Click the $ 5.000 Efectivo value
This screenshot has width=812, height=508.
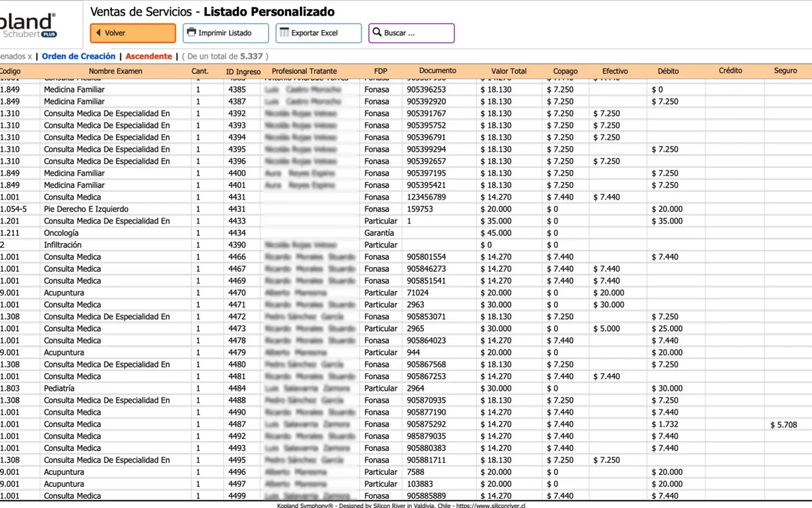click(x=607, y=329)
